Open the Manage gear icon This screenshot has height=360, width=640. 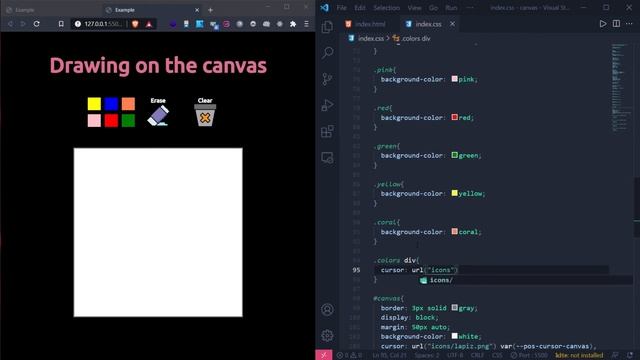[327, 336]
